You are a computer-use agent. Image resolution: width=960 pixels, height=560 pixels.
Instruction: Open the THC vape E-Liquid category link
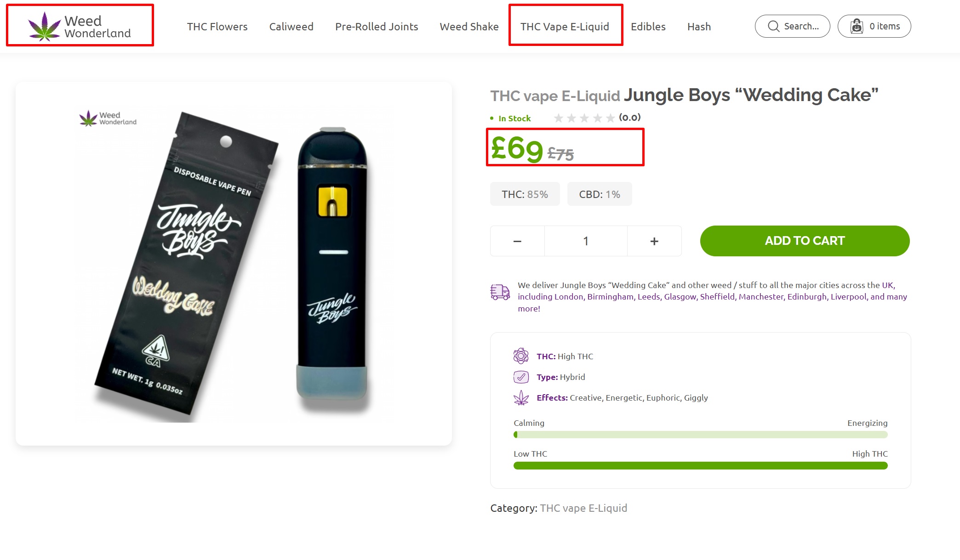tap(583, 508)
